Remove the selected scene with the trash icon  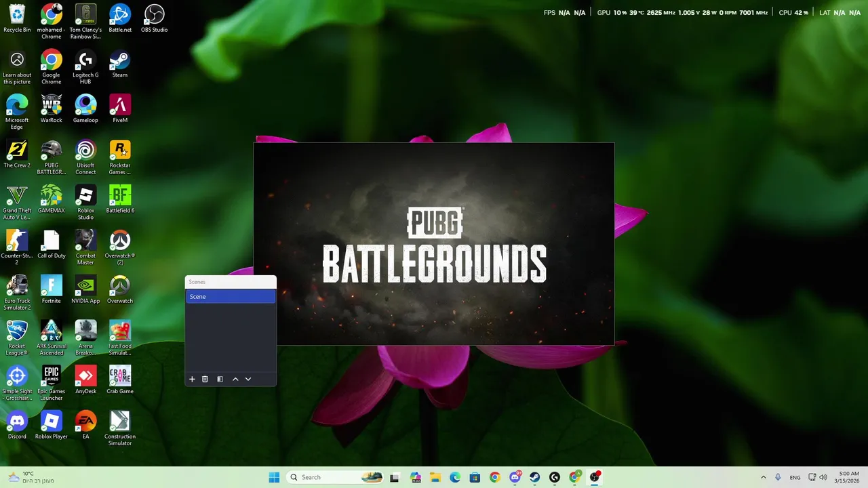[205, 379]
